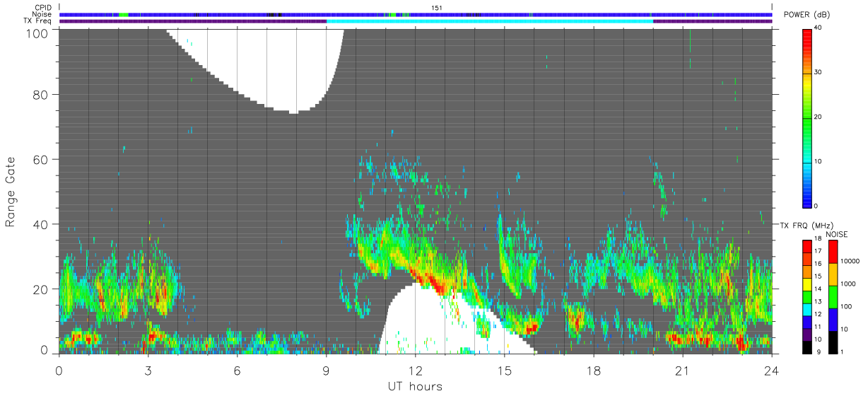Pick the green swatch in the noise legend
This screenshot has height=401, width=868.
click(x=833, y=296)
